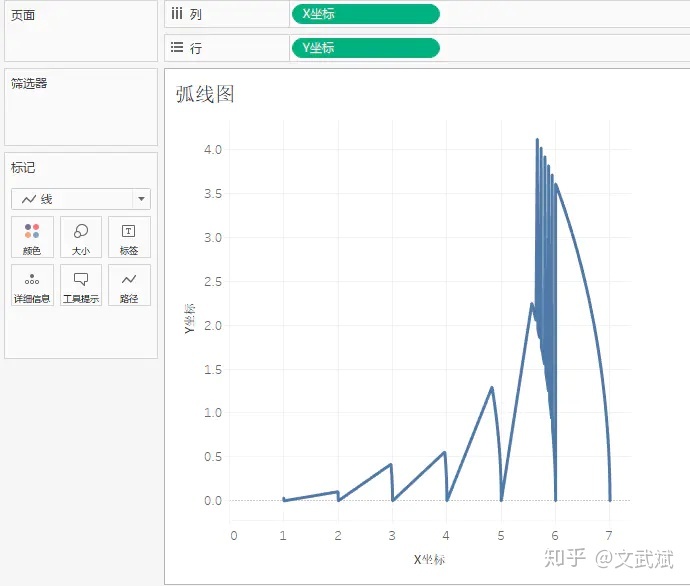Click the 4.0 tick label on Y axis

tap(213, 150)
